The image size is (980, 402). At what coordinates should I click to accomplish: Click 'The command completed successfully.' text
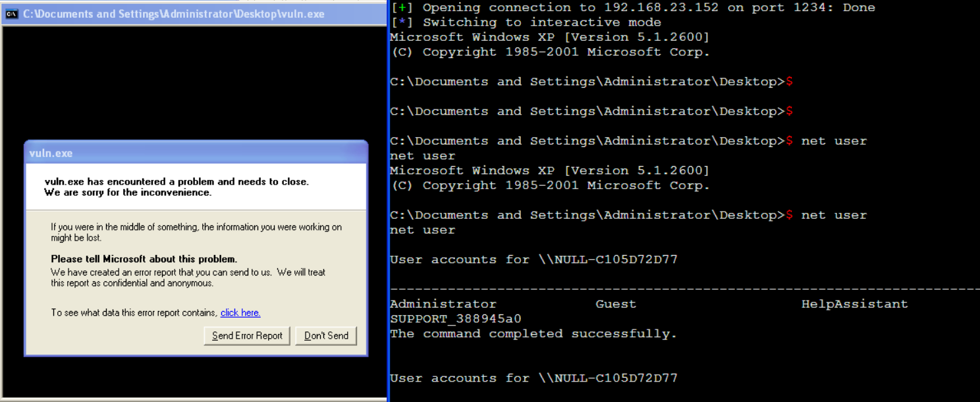(x=533, y=333)
